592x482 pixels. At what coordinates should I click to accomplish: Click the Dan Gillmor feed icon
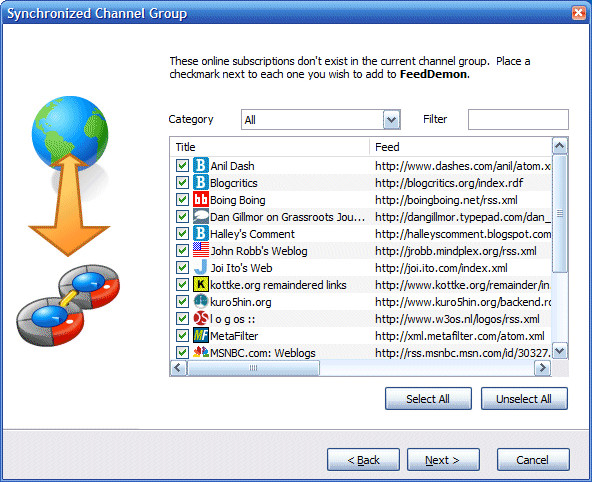[200, 216]
